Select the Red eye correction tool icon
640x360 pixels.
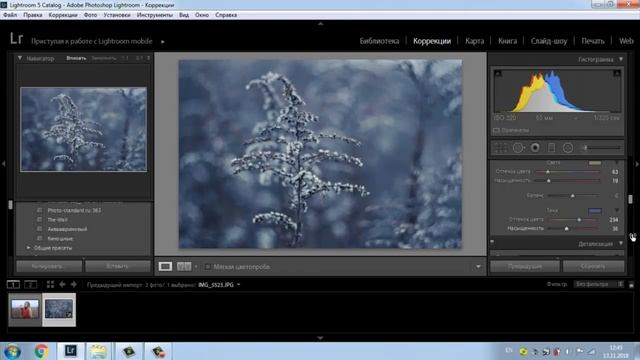coord(535,148)
